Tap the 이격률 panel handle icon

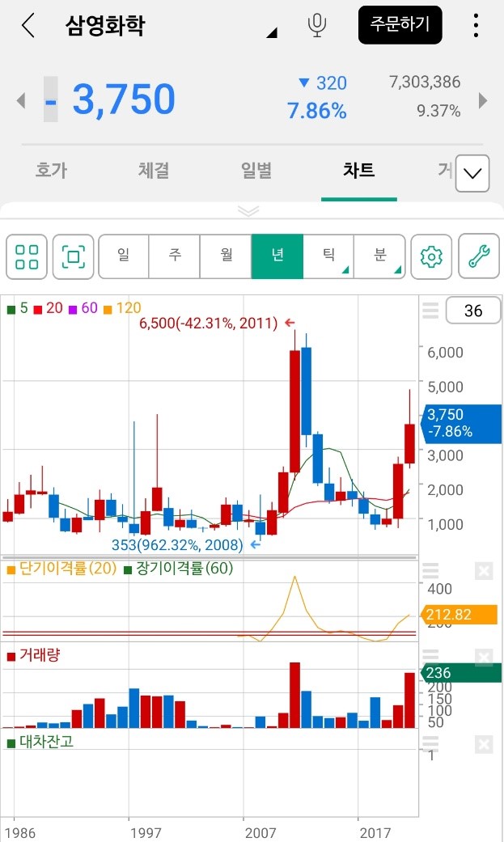[430, 571]
